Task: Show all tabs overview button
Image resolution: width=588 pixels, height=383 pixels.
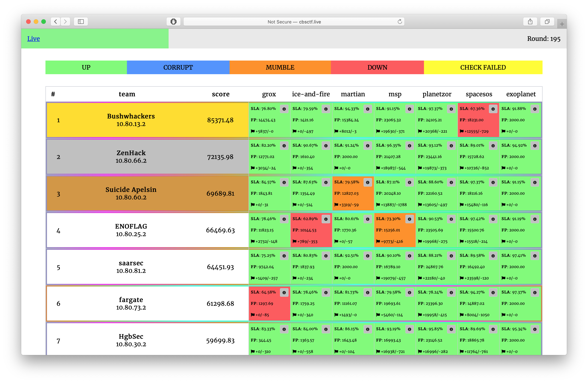Action: pos(547,22)
